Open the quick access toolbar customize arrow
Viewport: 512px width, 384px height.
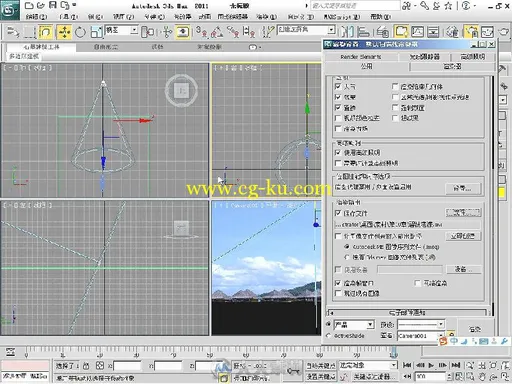(74, 5)
